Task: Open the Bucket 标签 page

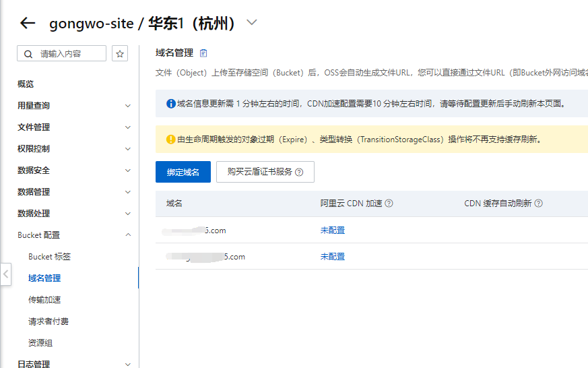Action: [49, 257]
